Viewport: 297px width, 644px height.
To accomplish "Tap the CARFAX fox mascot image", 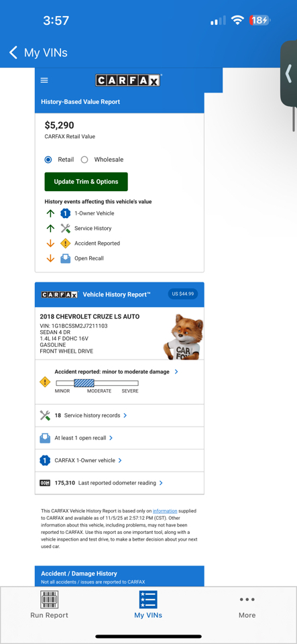I will [183, 337].
